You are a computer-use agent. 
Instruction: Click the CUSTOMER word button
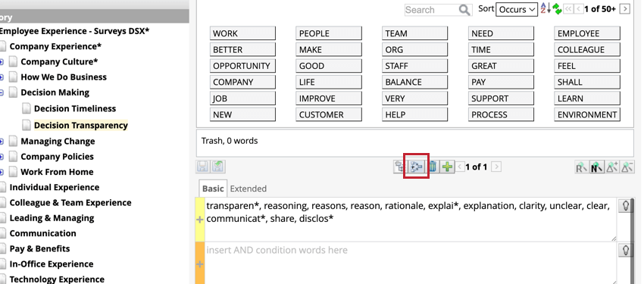click(329, 114)
